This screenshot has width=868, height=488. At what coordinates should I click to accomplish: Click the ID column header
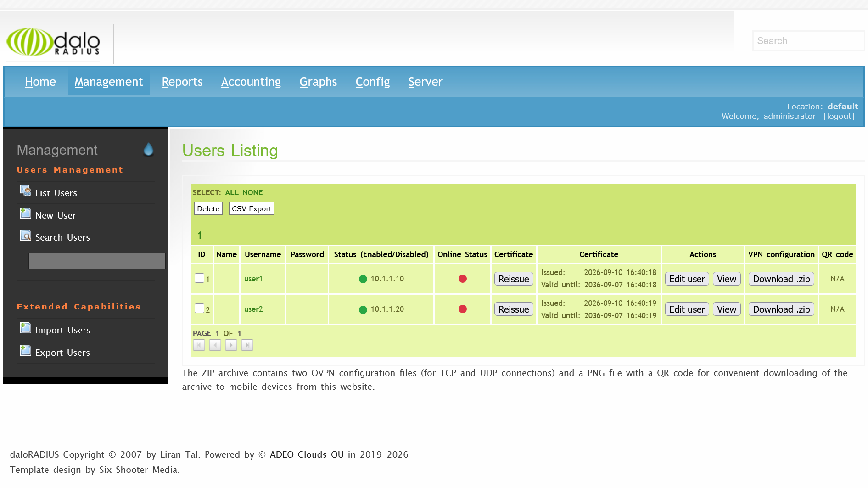(x=202, y=254)
